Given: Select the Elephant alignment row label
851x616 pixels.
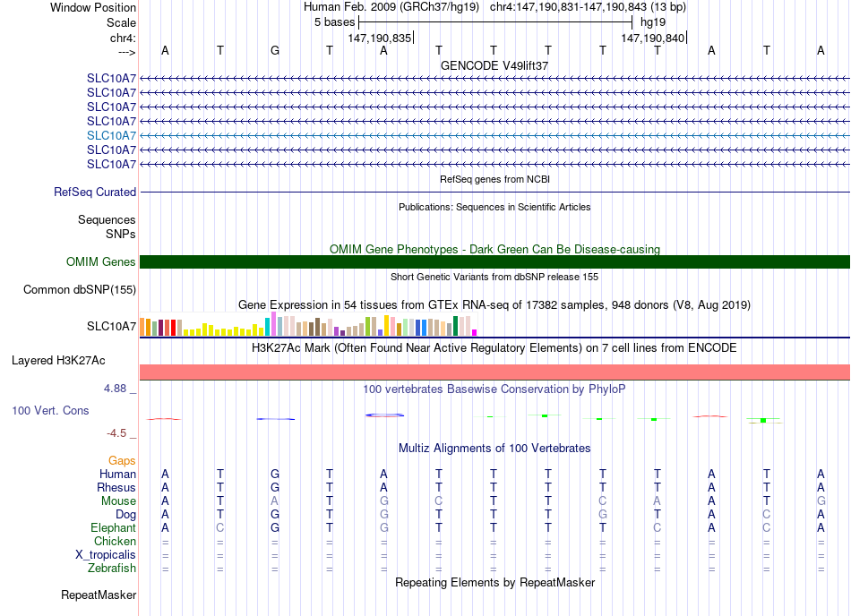Looking at the screenshot, I should (x=113, y=527).
